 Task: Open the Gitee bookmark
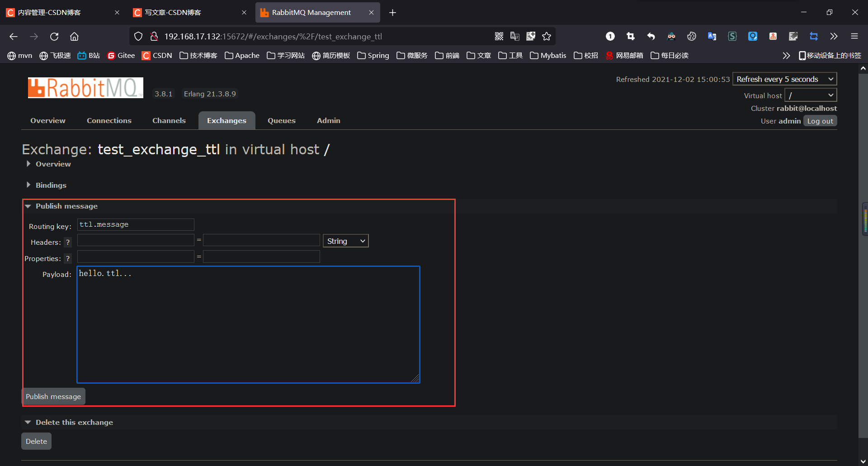[121, 56]
